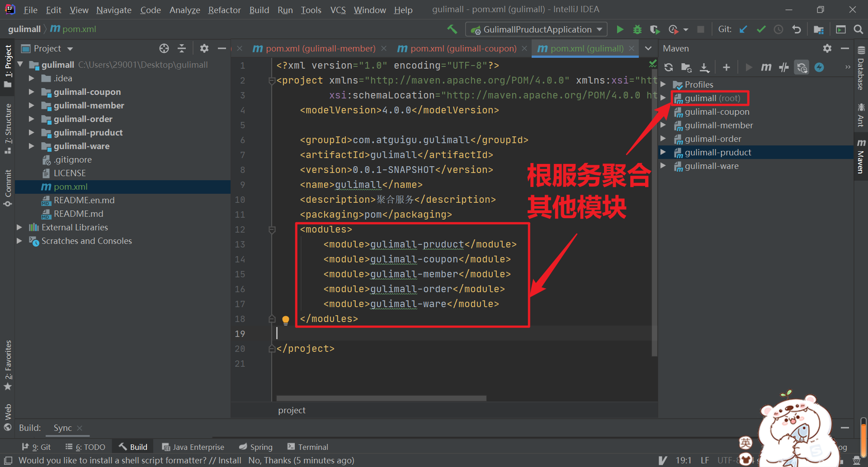Click Select Opened File target icon
This screenshot has width=868, height=467.
[x=164, y=48]
